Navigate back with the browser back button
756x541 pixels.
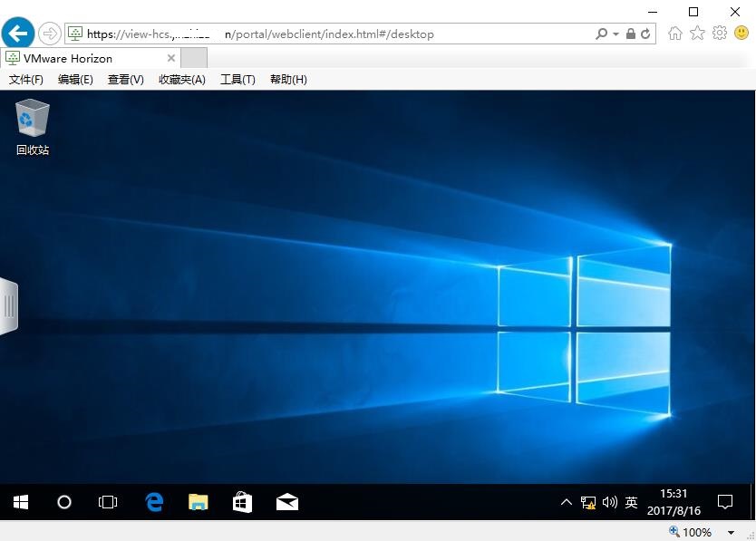[17, 33]
